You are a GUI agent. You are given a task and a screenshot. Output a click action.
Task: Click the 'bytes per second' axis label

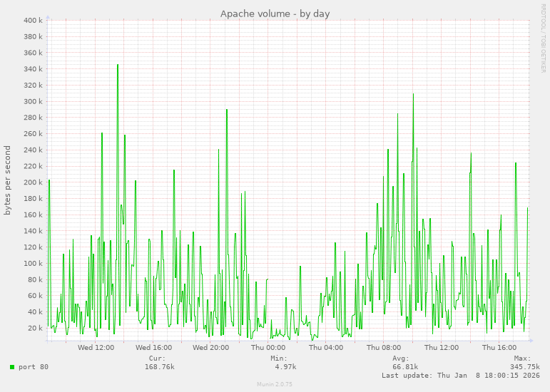point(7,180)
